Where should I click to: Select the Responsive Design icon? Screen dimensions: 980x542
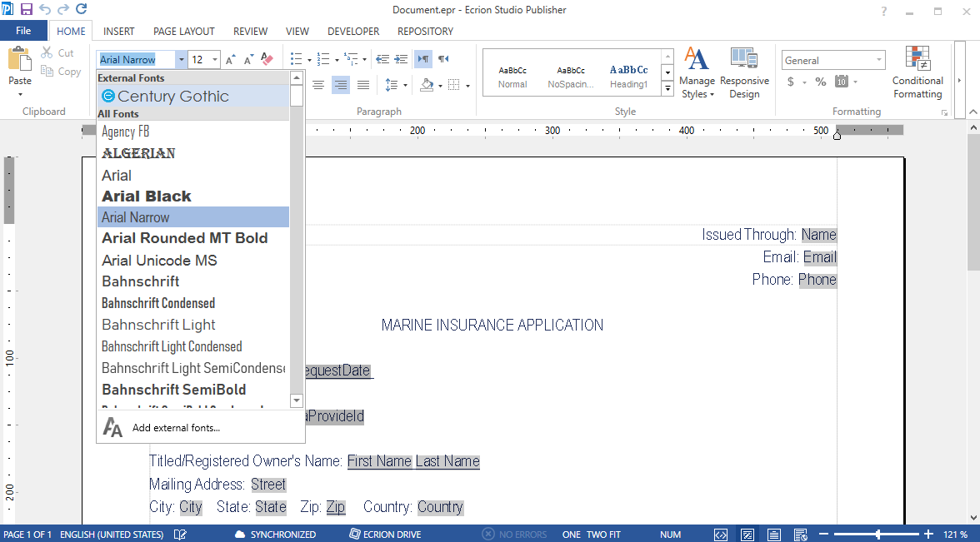point(744,71)
